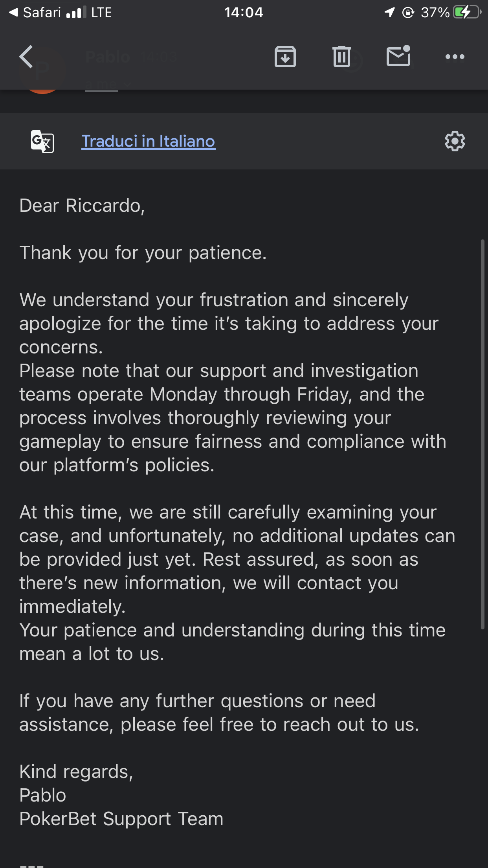The height and width of the screenshot is (868, 488).
Task: Click the message scrollbar on the right
Action: click(x=482, y=432)
